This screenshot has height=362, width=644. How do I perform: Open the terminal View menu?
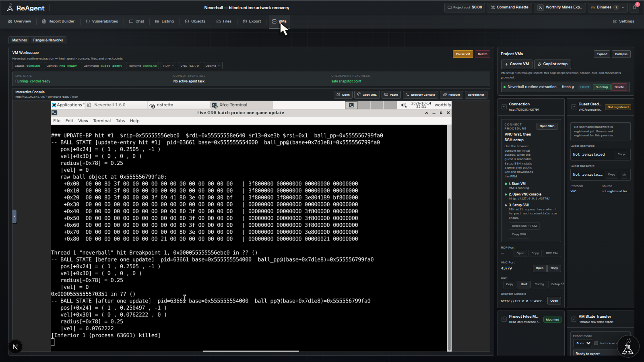point(83,121)
